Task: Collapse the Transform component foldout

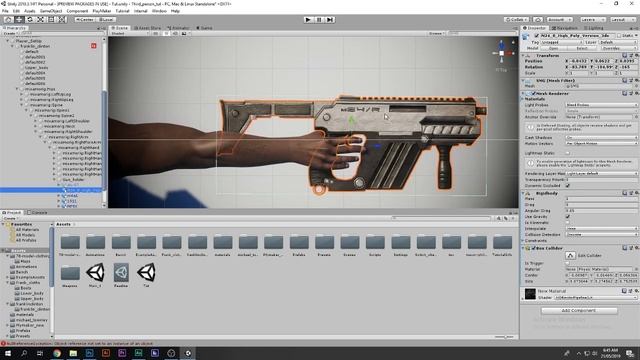Action: point(523,56)
